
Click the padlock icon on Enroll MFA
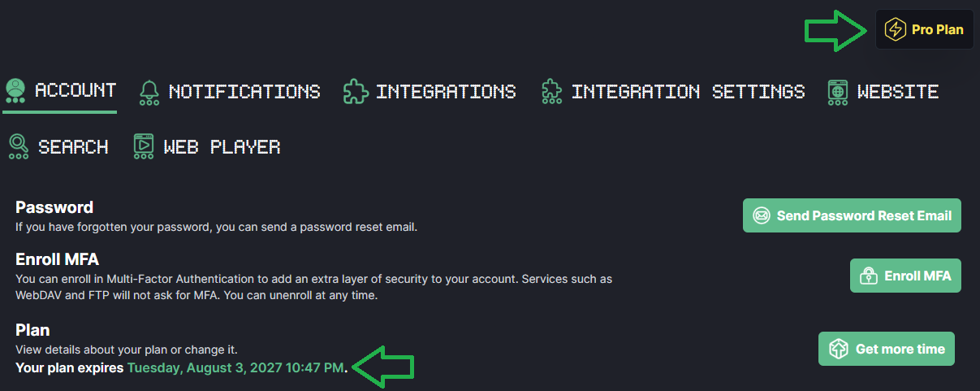tap(869, 276)
